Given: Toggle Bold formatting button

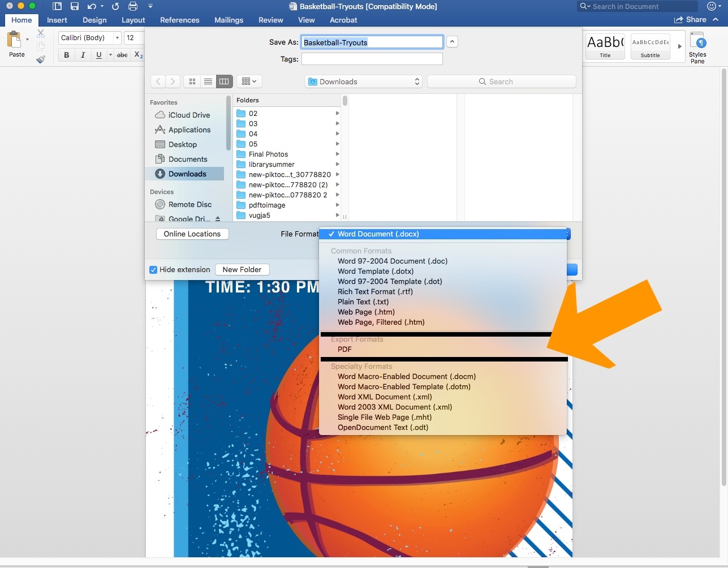Looking at the screenshot, I should (67, 55).
